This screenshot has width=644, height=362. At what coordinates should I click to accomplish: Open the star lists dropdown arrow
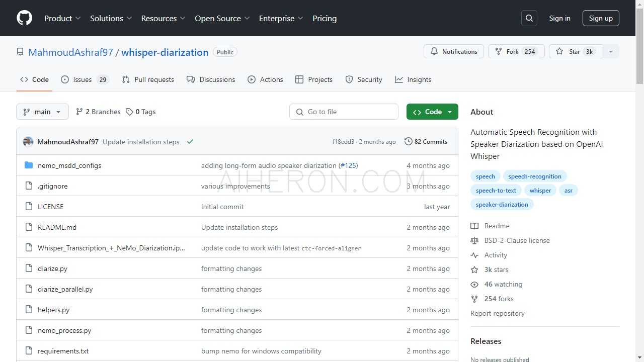click(x=611, y=51)
